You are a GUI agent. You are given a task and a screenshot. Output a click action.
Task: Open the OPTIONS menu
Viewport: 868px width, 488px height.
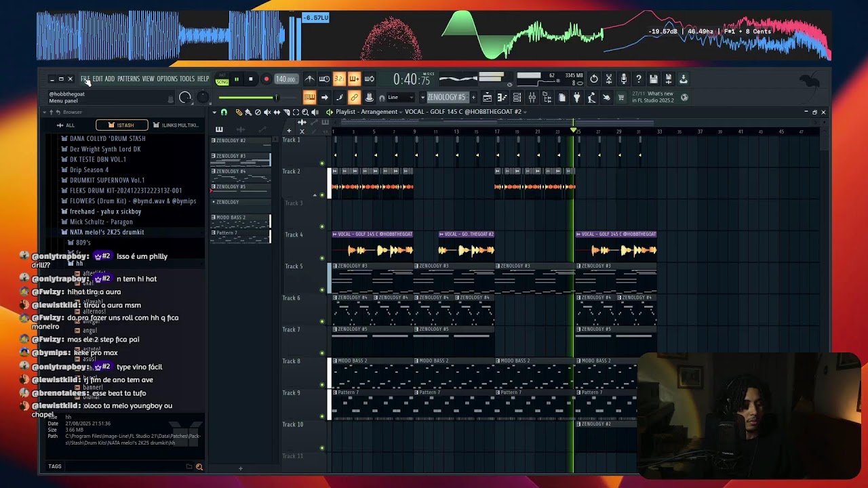click(167, 79)
